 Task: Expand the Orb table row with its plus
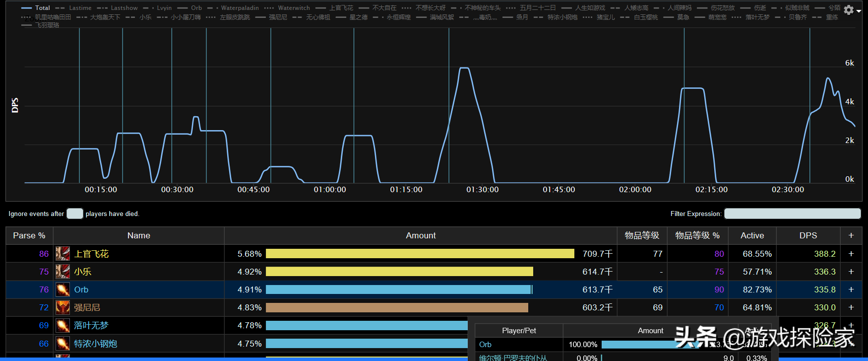[x=851, y=289]
